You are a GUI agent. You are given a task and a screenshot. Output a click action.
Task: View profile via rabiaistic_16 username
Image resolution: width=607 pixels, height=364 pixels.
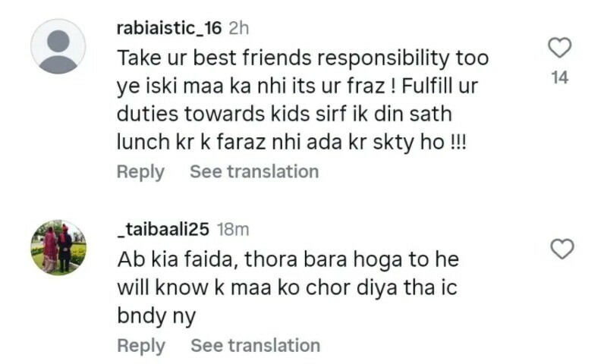[x=169, y=28]
